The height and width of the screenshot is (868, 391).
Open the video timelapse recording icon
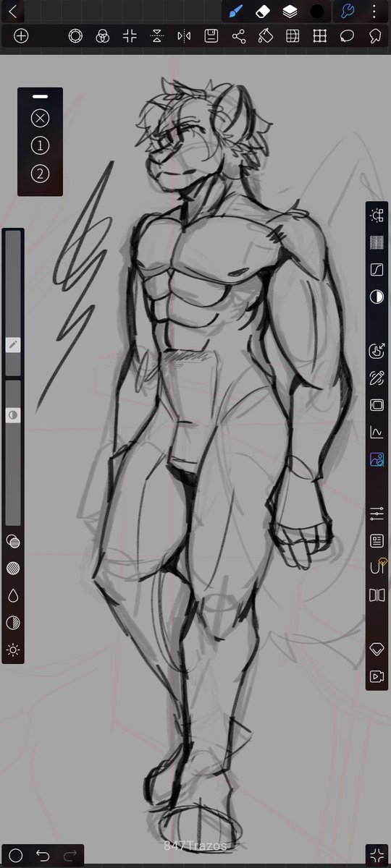click(x=377, y=677)
